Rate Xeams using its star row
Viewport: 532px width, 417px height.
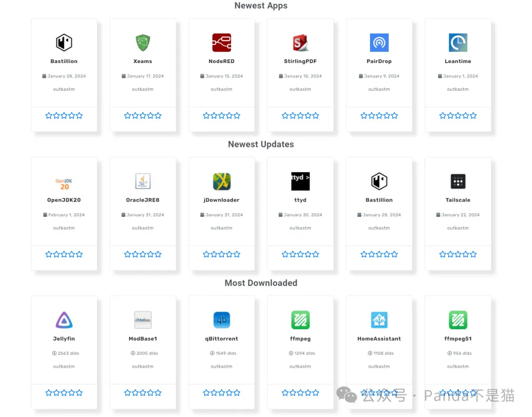[x=142, y=115]
